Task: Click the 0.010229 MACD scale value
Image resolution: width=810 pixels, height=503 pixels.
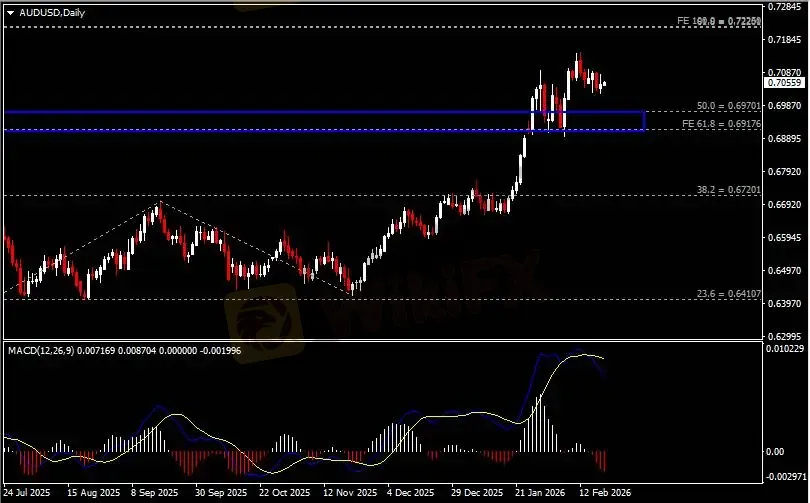Action: coord(785,349)
